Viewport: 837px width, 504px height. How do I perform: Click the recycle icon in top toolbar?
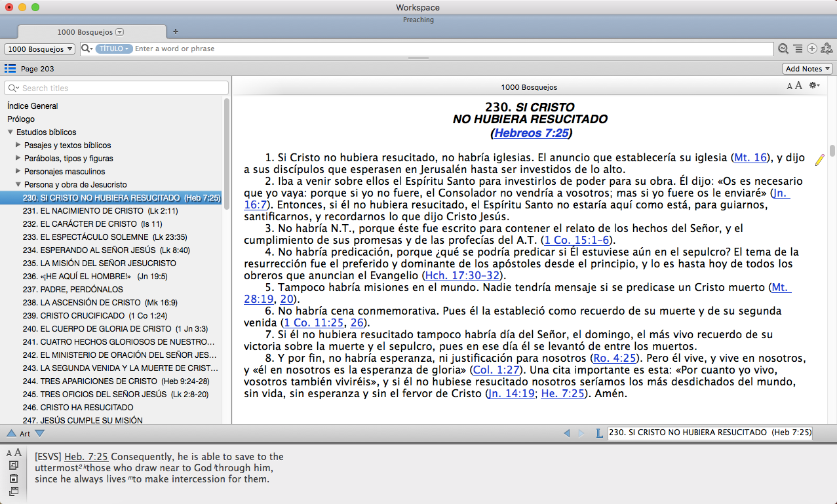tap(827, 48)
